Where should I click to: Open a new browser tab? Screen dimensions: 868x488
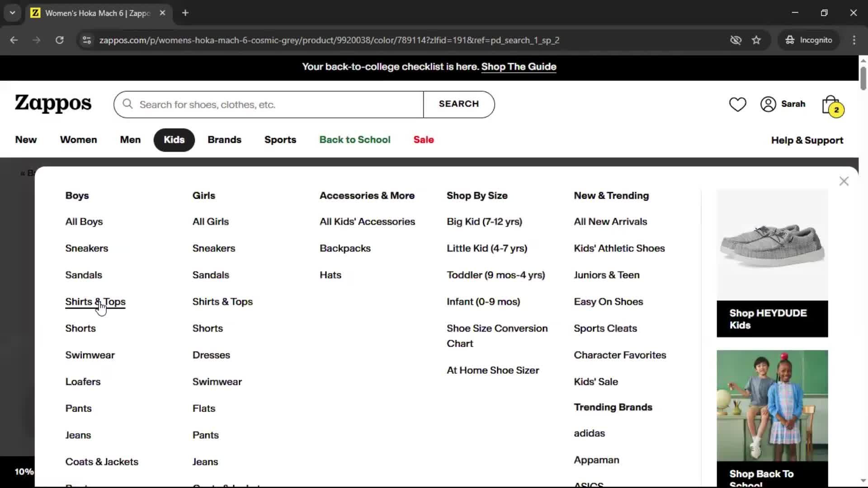point(185,13)
